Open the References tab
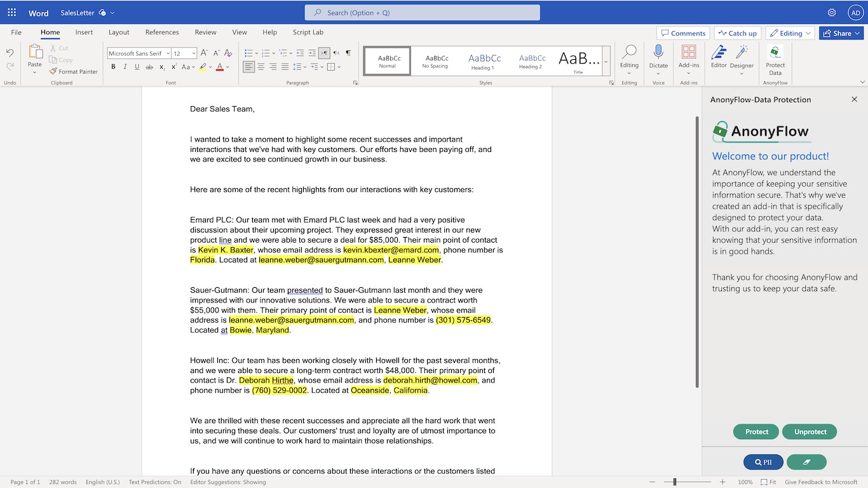 pos(162,32)
